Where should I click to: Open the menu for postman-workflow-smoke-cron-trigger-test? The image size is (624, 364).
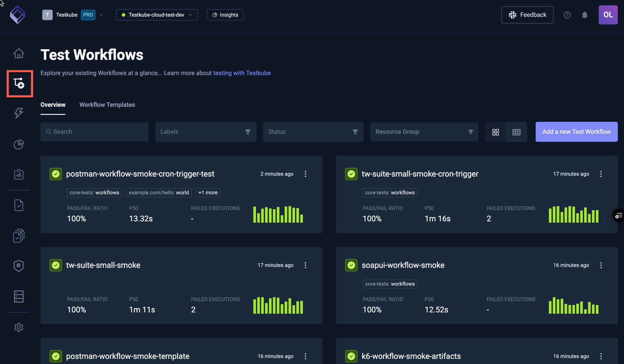(305, 174)
